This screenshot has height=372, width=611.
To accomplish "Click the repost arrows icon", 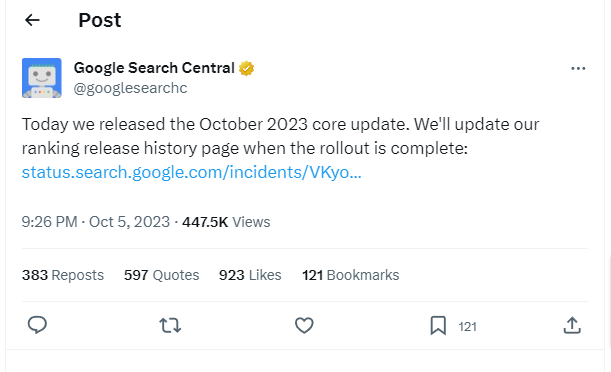I will click(170, 325).
